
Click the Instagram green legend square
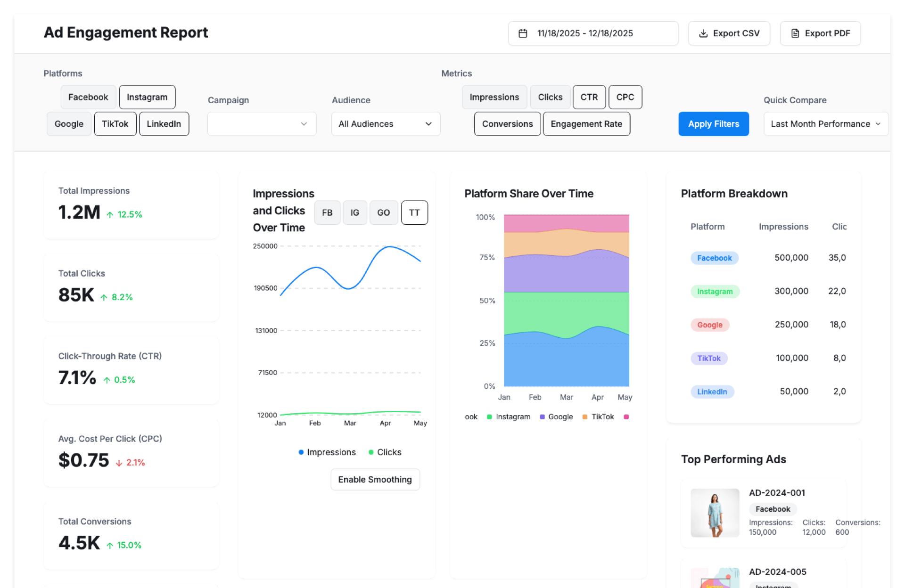[x=489, y=417]
